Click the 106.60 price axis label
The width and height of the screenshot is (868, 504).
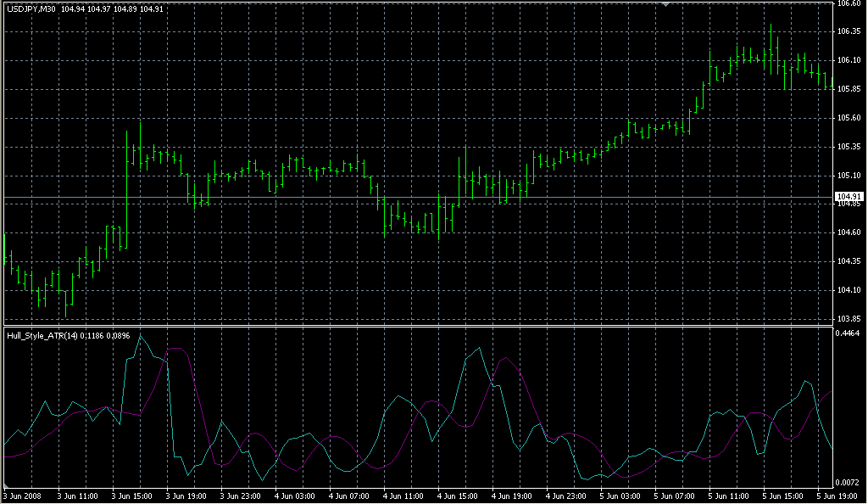tap(849, 3)
